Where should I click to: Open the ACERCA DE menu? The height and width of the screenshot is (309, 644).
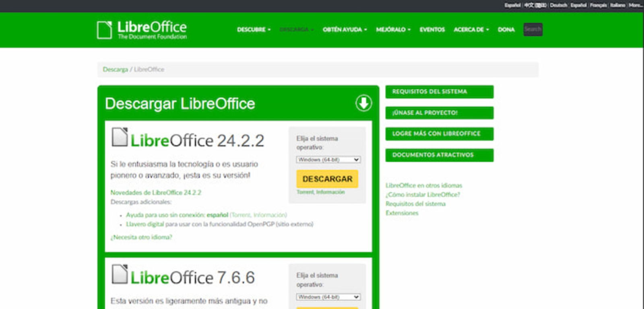point(471,29)
